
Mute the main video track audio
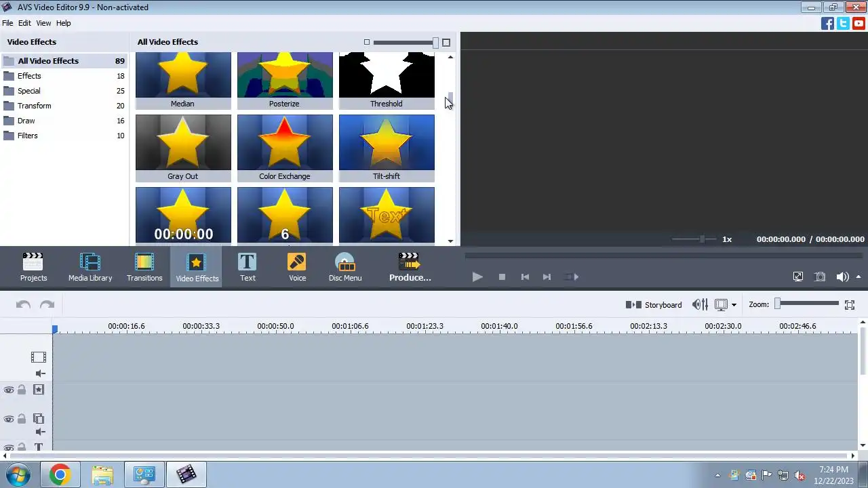point(40,373)
